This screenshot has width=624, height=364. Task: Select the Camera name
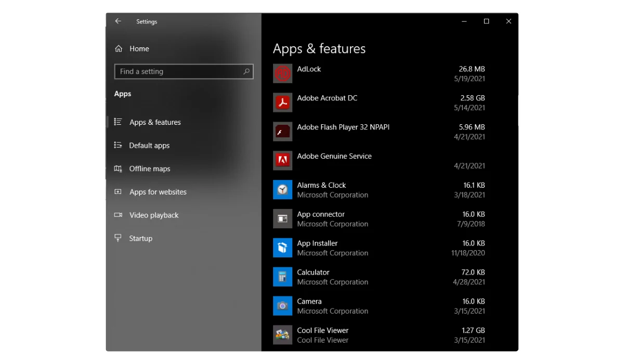309,302
